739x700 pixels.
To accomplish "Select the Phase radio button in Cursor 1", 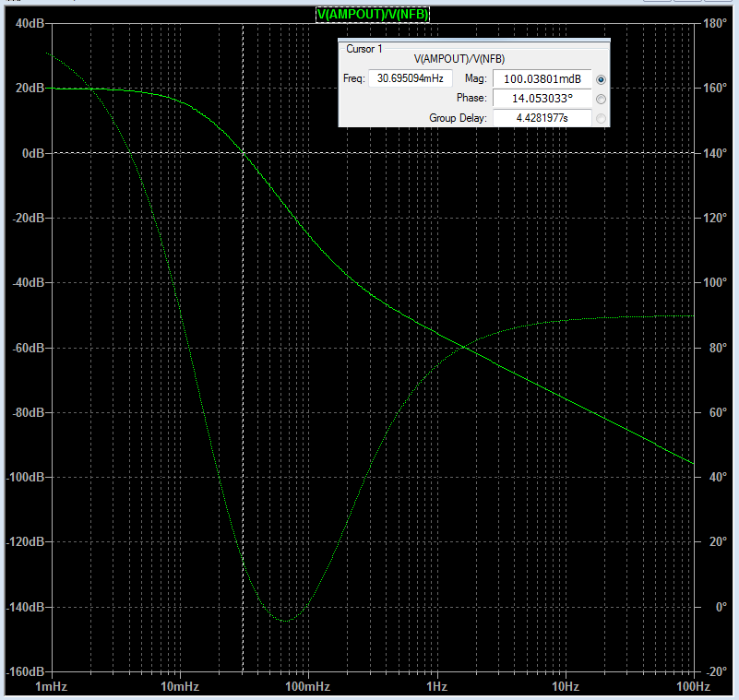I will [601, 99].
